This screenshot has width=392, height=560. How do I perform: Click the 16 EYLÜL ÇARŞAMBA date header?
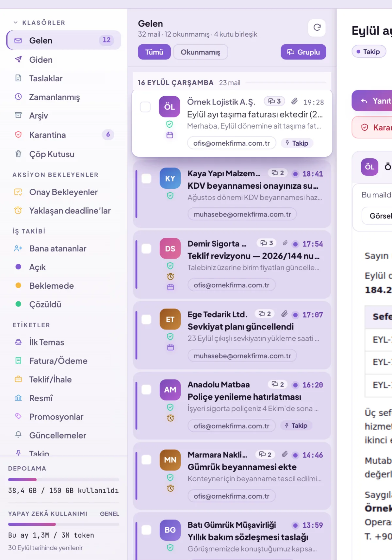[x=175, y=83]
